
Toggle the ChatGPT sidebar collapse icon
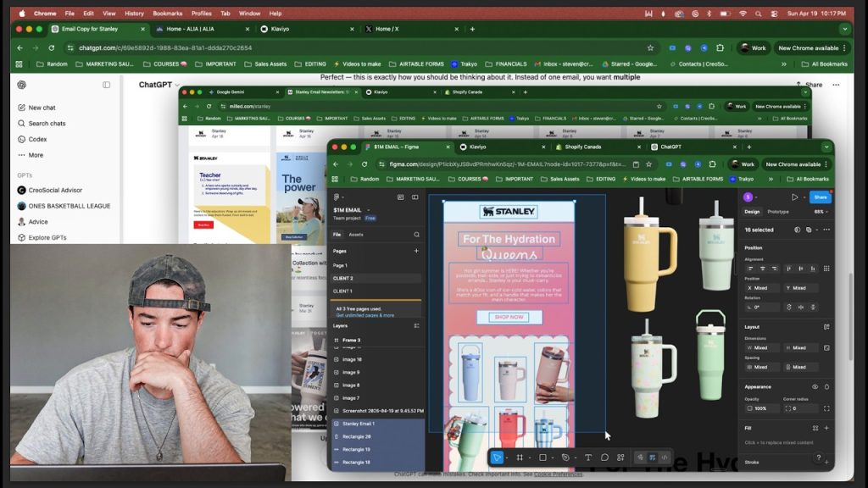click(106, 85)
